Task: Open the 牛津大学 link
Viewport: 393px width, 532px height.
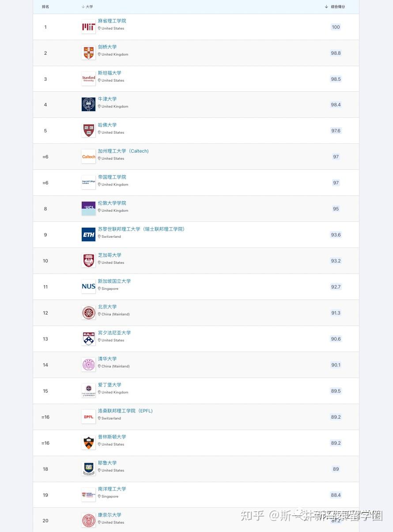Action: 107,99
